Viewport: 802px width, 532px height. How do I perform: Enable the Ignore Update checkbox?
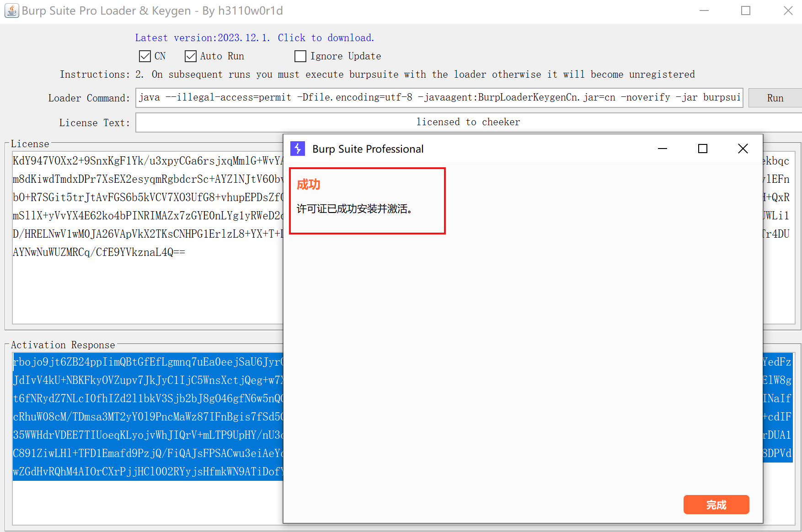point(300,56)
